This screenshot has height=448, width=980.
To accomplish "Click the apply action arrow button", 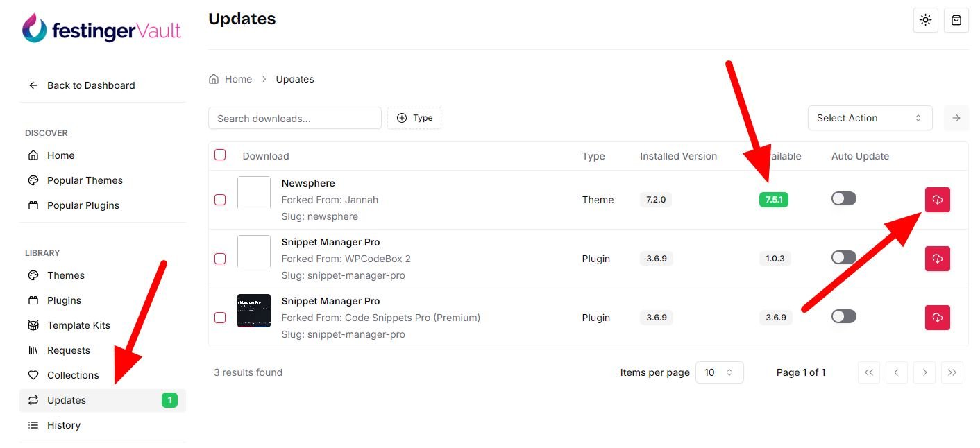I will point(956,118).
